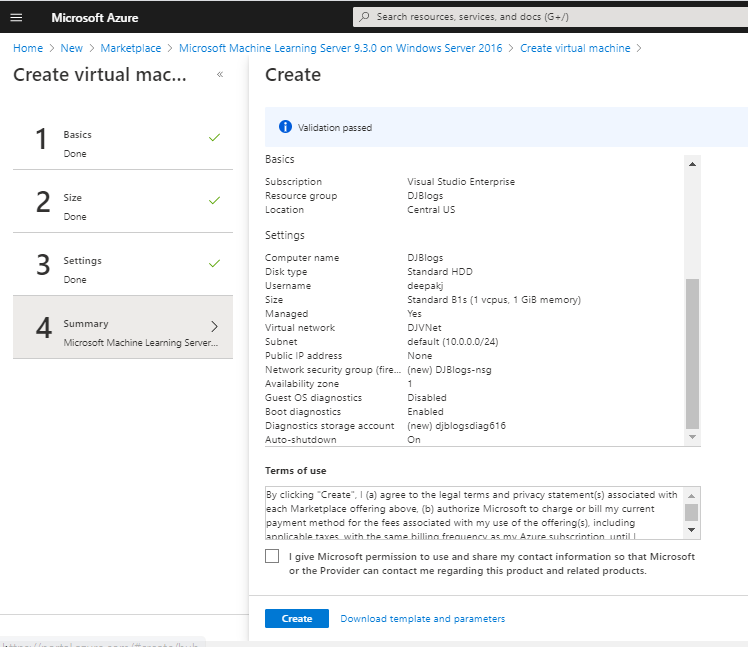Click the 'Public IP address' label
This screenshot has width=748, height=647.
(303, 355)
